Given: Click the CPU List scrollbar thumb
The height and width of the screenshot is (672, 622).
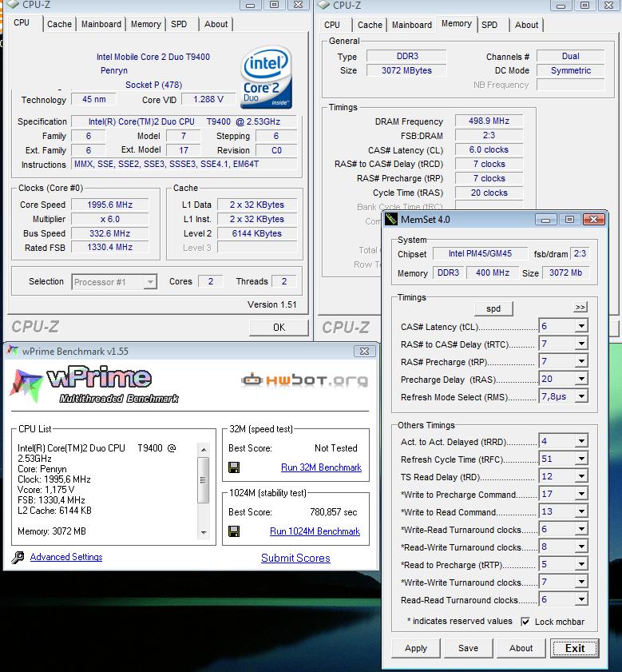Looking at the screenshot, I should (204, 480).
